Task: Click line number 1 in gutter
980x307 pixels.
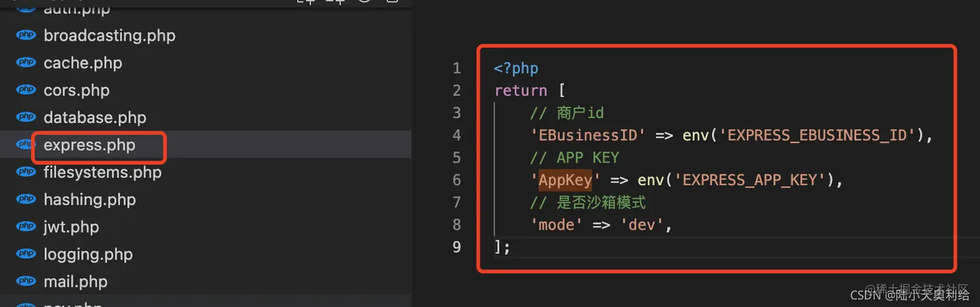Action: pyautogui.click(x=457, y=68)
